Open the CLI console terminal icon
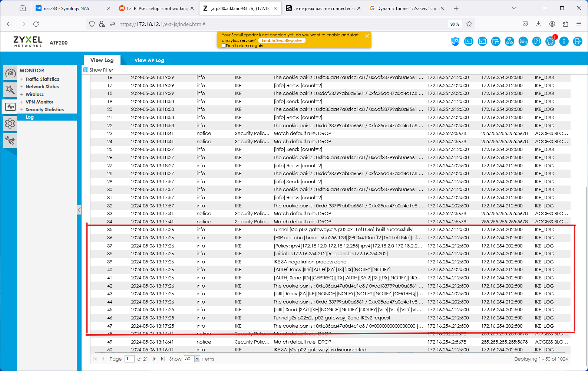Screen dimensions: 588x371 point(469,42)
